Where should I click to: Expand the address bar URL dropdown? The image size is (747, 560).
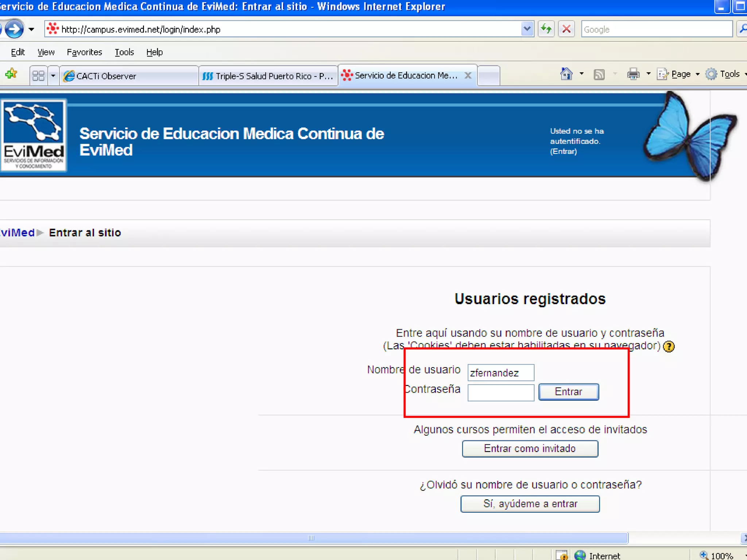(x=527, y=29)
